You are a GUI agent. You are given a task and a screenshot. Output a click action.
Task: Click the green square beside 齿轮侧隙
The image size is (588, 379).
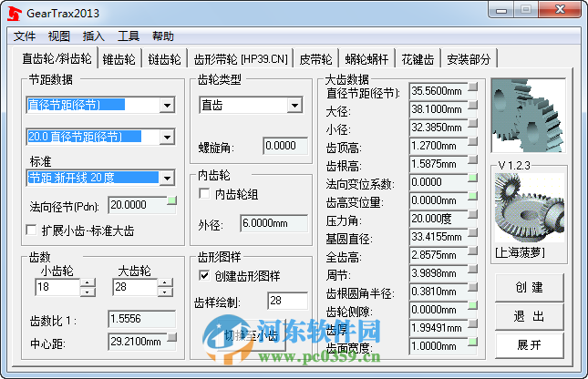point(473,306)
